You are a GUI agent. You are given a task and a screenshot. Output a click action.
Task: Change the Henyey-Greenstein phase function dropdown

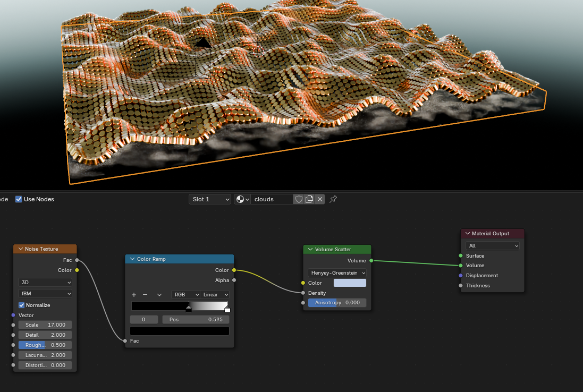337,272
